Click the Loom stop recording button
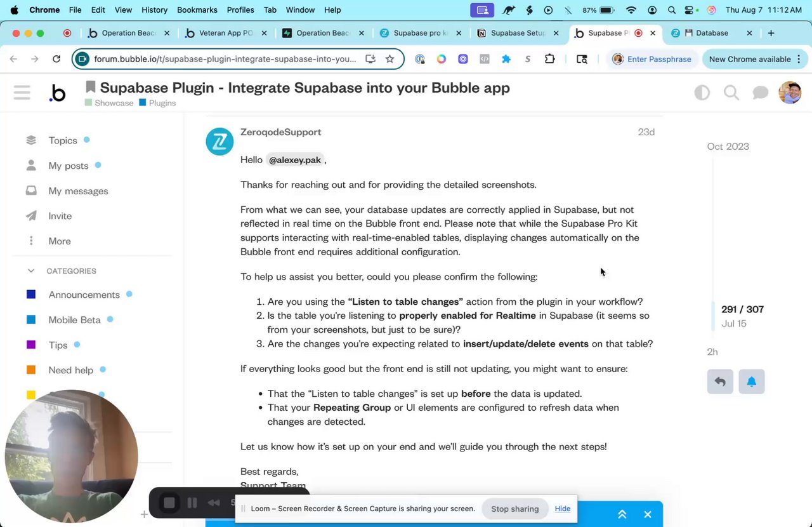The image size is (812, 527). point(169,504)
